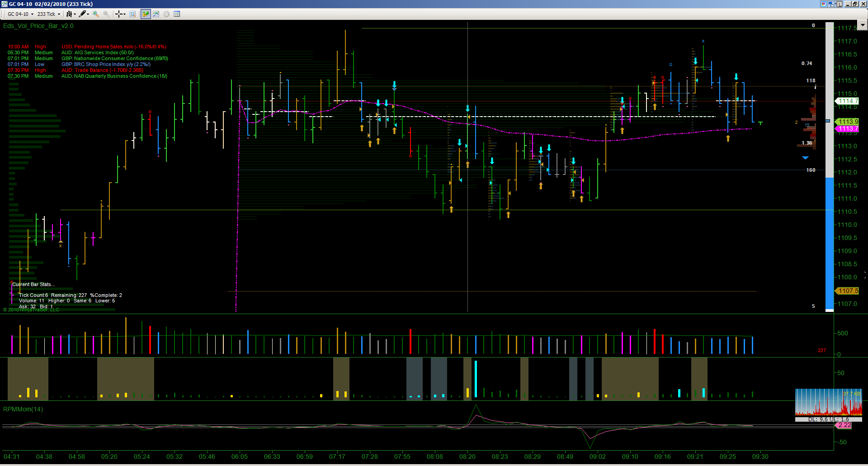The height and width of the screenshot is (466, 868).
Task: Expand the crosshair cursor dropdown arrow
Action: click(x=124, y=14)
